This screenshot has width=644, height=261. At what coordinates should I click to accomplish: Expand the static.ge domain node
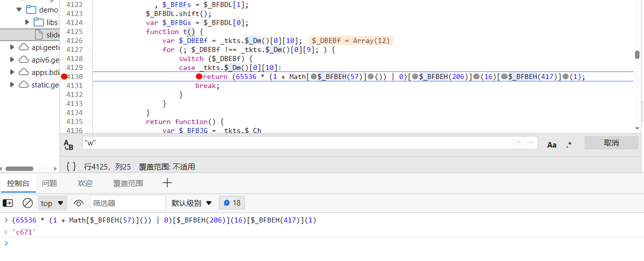tap(12, 84)
